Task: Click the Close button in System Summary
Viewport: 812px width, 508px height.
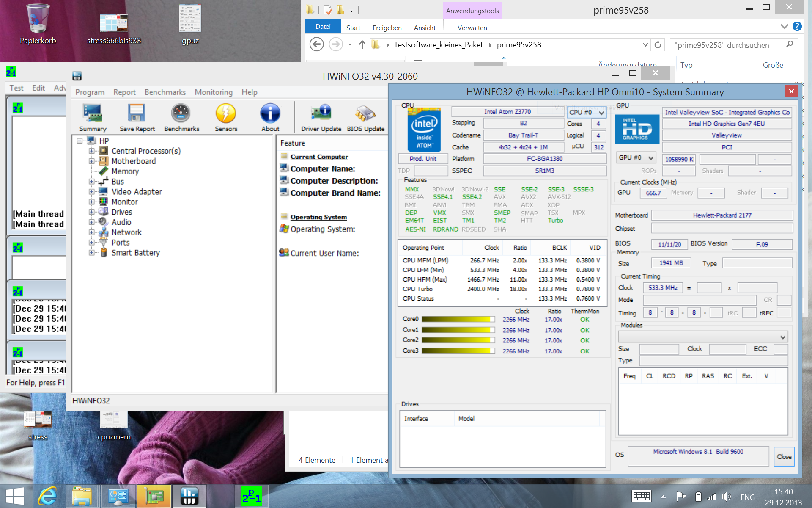Action: point(784,456)
